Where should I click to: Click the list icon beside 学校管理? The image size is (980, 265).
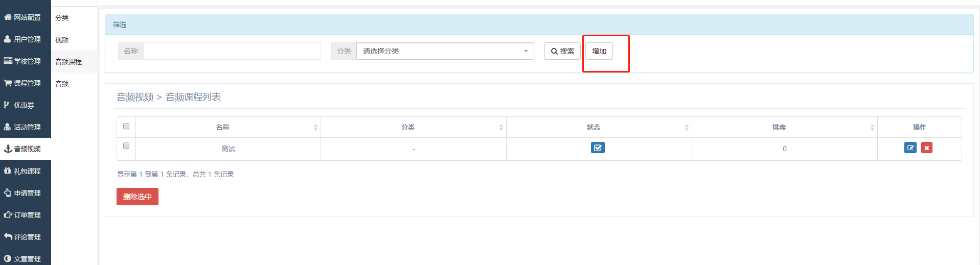click(8, 61)
